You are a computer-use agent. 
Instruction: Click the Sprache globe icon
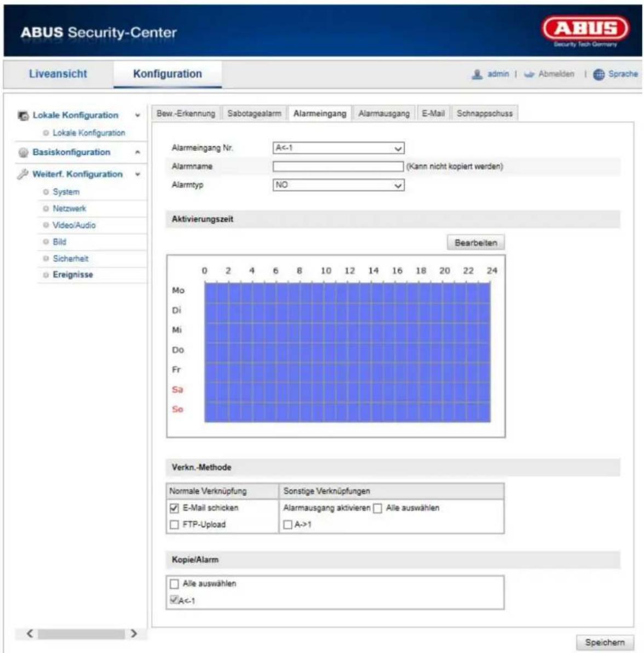click(x=599, y=74)
